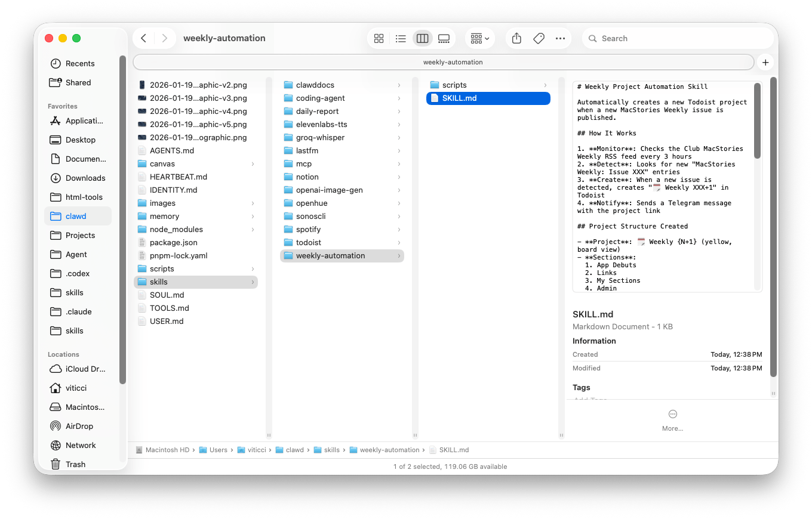
Task: Expand the memory folder
Action: click(x=164, y=216)
